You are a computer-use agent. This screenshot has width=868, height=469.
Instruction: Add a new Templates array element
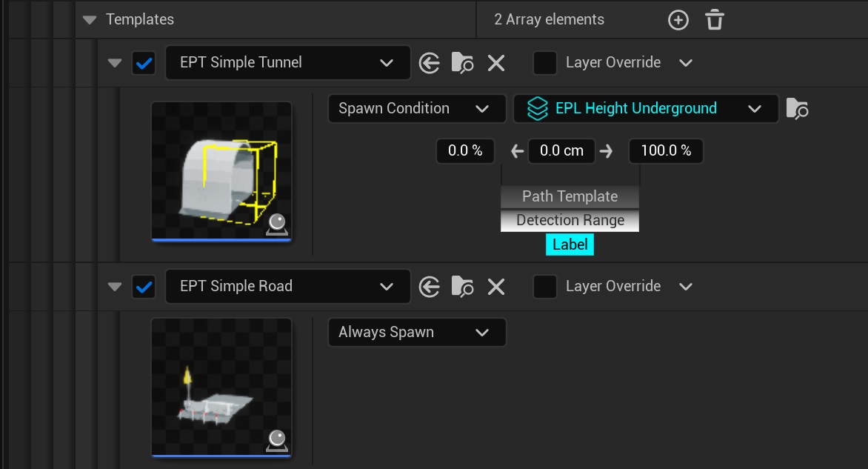678,20
